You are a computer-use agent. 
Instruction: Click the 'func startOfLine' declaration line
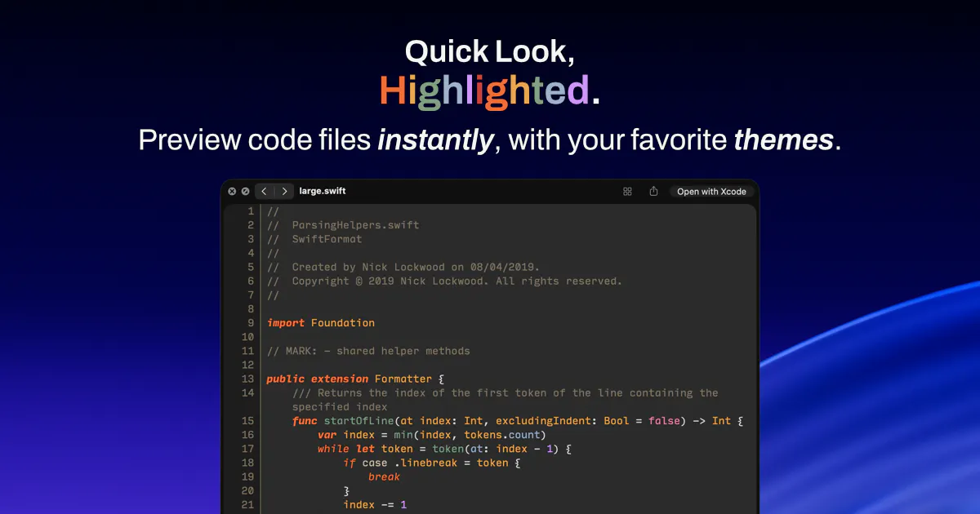pyautogui.click(x=518, y=421)
